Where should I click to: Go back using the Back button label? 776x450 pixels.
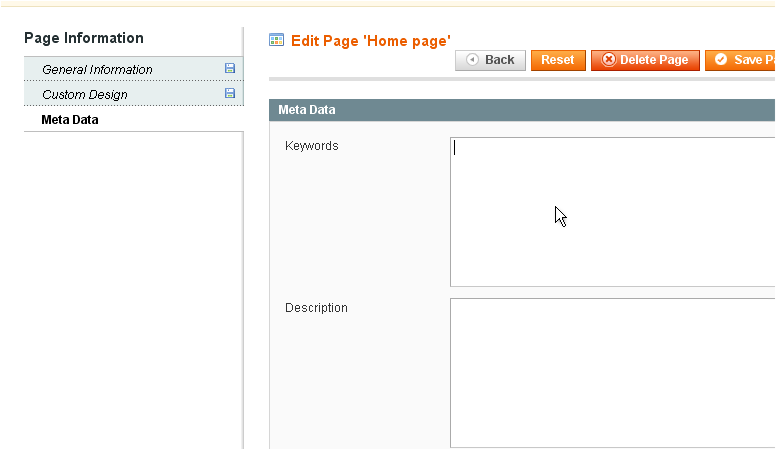coord(499,60)
